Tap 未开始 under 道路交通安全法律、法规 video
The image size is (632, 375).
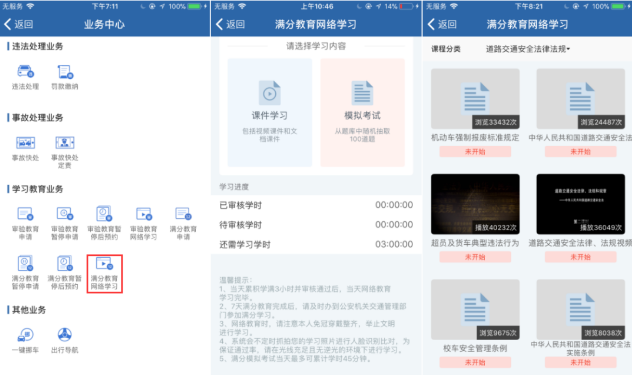pos(580,256)
